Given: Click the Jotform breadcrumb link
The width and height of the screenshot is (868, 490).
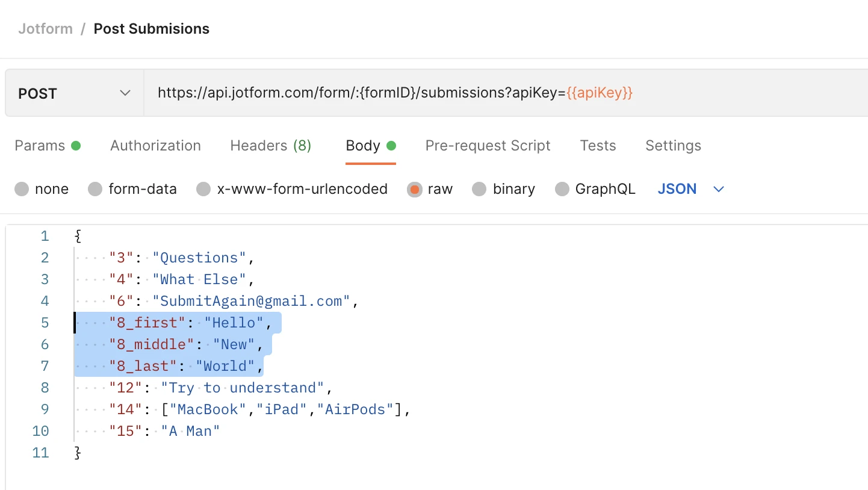Looking at the screenshot, I should coord(46,28).
